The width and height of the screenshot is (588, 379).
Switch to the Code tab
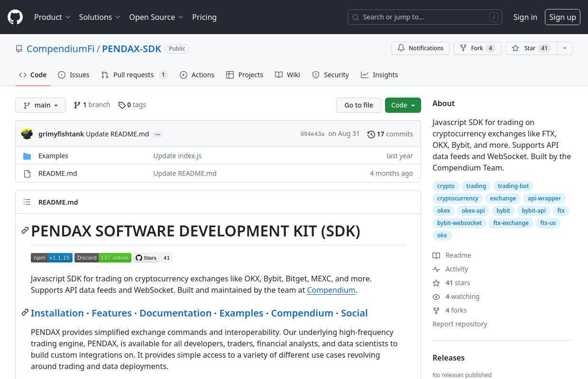pyautogui.click(x=33, y=75)
